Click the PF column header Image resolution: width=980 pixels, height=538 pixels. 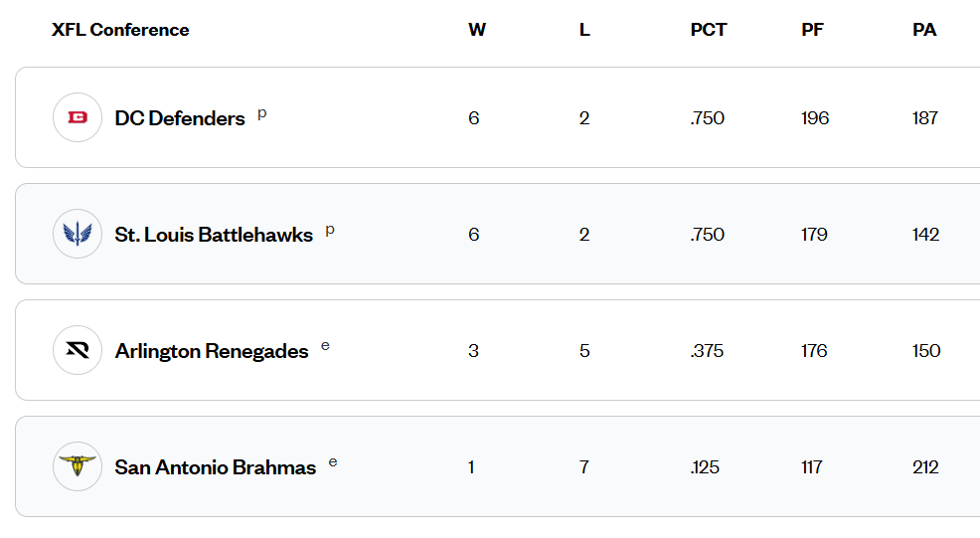(812, 30)
